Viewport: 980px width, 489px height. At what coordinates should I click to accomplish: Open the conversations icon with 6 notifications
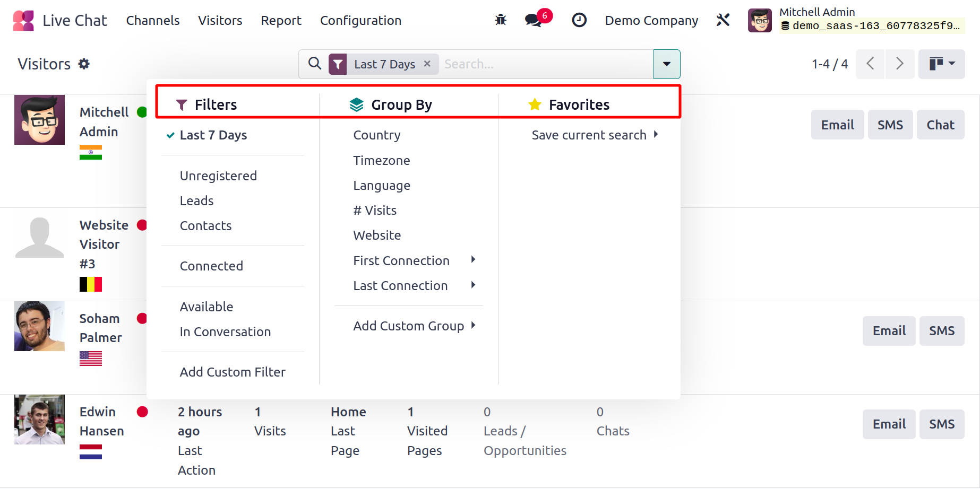(534, 20)
